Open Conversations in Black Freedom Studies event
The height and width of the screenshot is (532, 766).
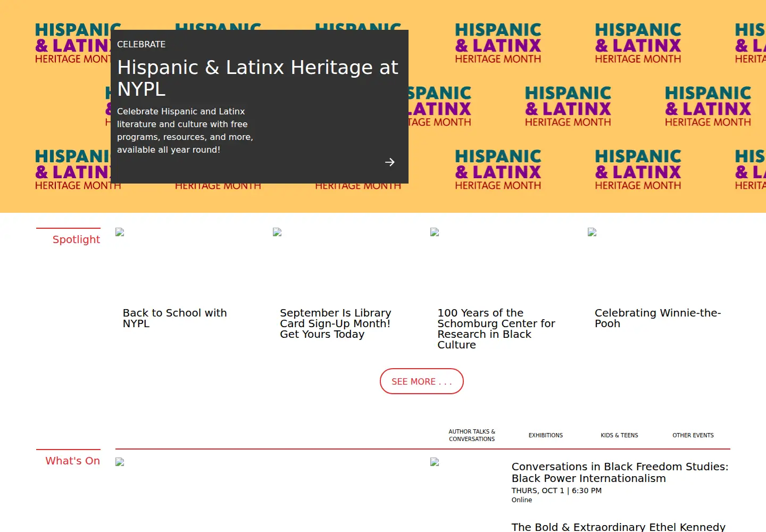pyautogui.click(x=620, y=472)
